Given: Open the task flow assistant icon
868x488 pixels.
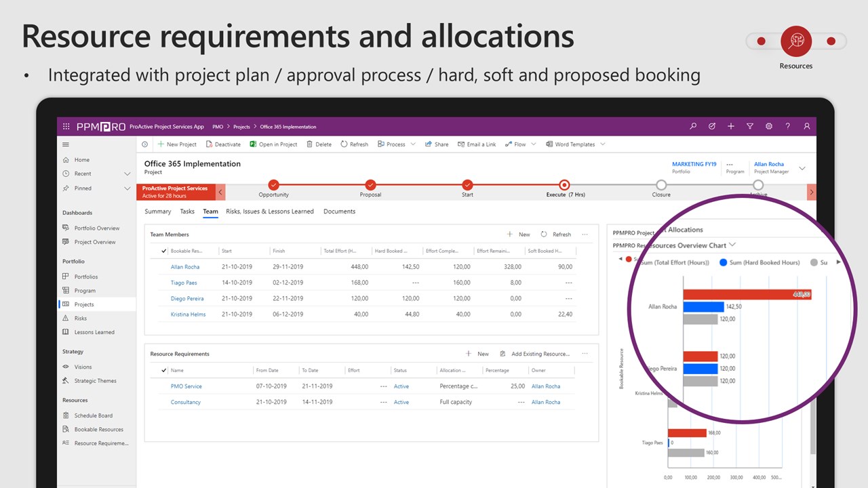Looking at the screenshot, I should [712, 126].
